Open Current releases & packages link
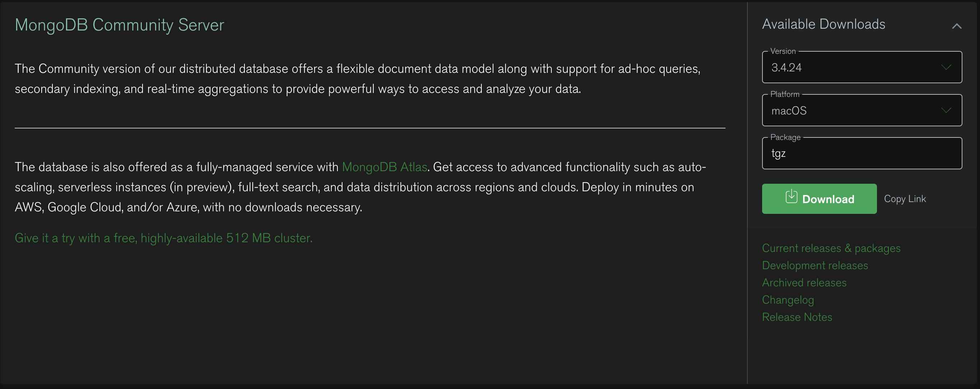This screenshot has height=389, width=980. pos(831,247)
